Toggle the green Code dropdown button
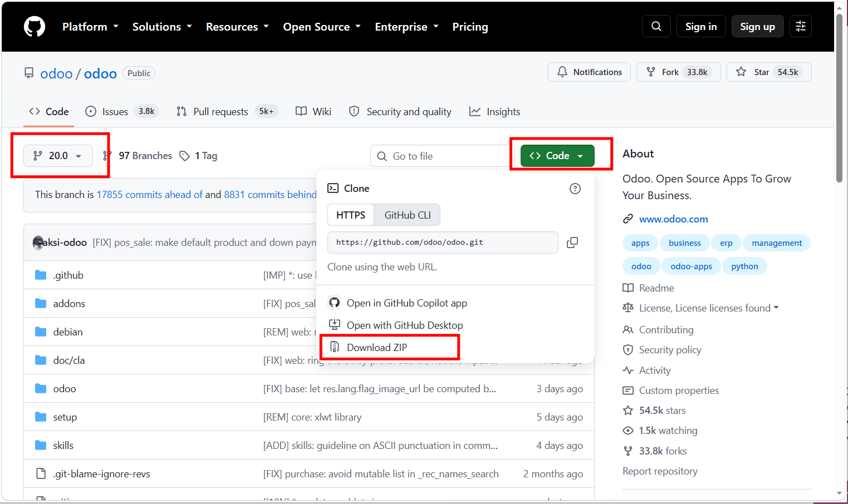 coord(557,156)
